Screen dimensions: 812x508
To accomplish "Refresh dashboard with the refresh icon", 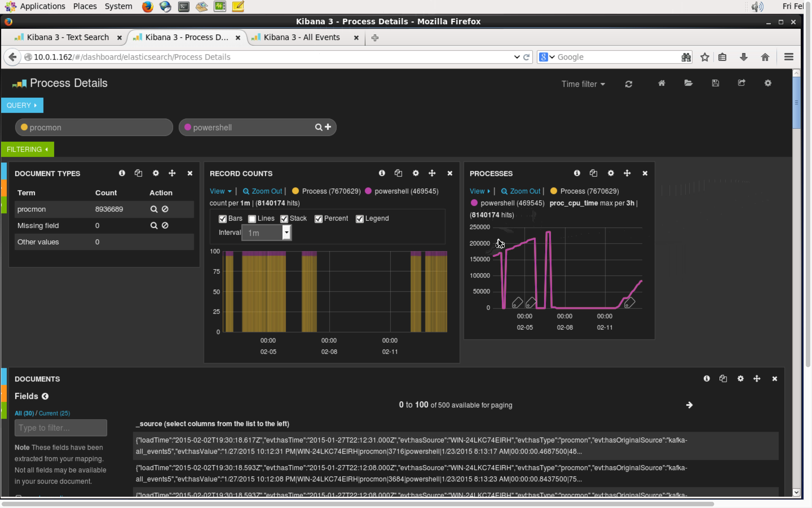I will click(628, 84).
